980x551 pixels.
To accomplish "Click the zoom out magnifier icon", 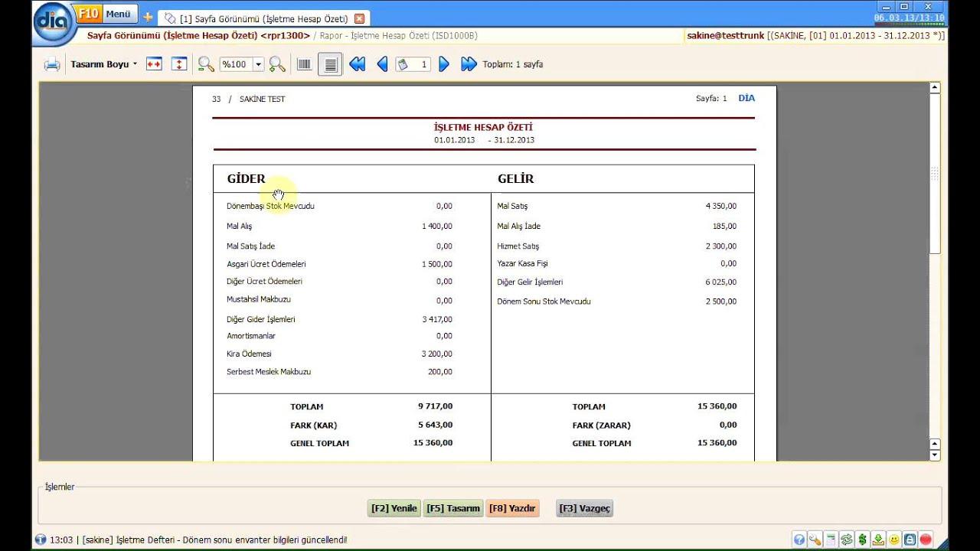I will tap(205, 64).
